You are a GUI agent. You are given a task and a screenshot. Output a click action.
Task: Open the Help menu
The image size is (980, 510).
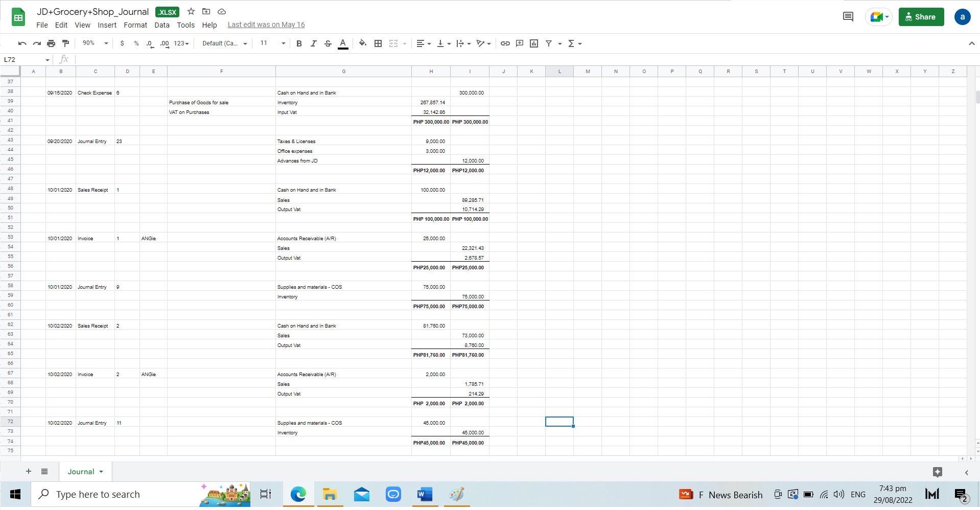pos(209,25)
